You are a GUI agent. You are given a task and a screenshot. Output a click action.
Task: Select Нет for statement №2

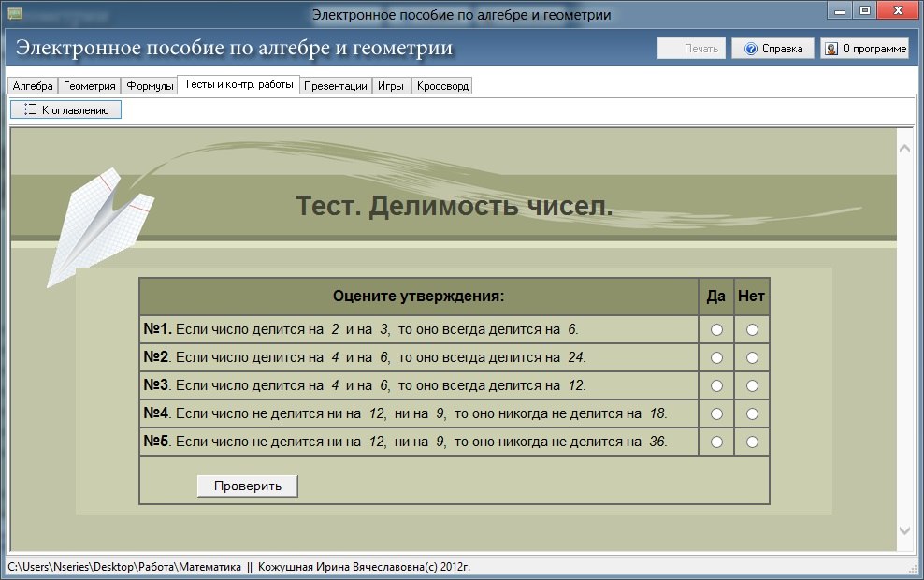752,357
